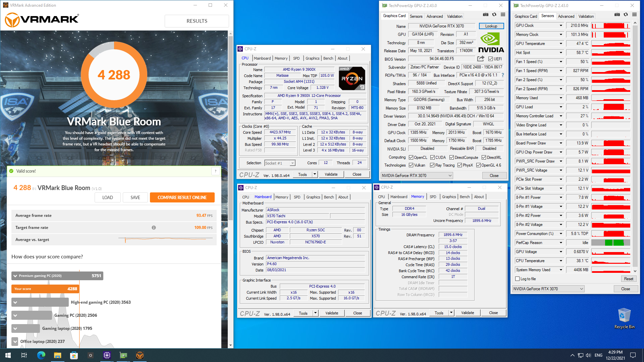
Task: Show hidden system tray icons
Action: point(572,355)
